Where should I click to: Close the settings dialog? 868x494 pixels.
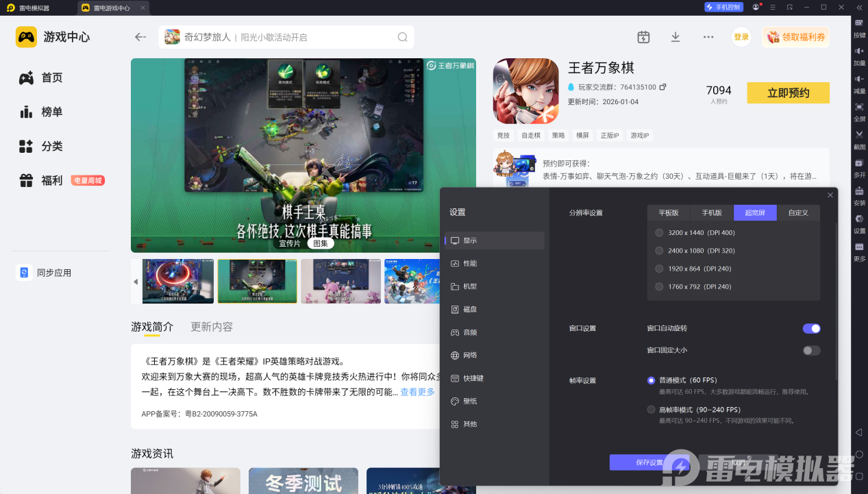830,195
